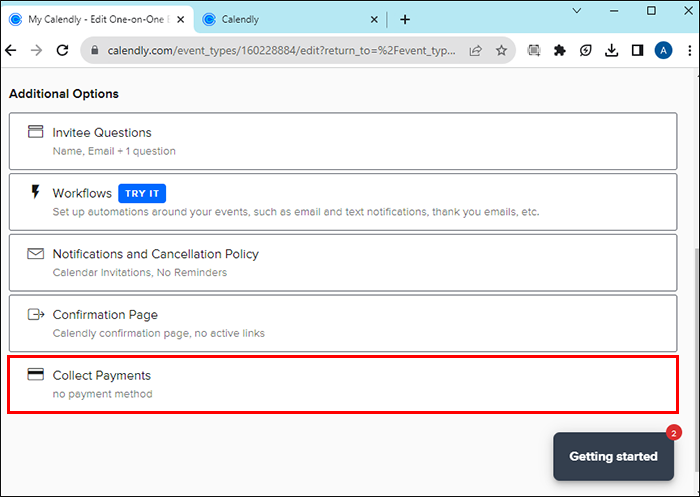Select the My Calendly Edit One-on-One tab
The width and height of the screenshot is (700, 497).
(x=97, y=19)
